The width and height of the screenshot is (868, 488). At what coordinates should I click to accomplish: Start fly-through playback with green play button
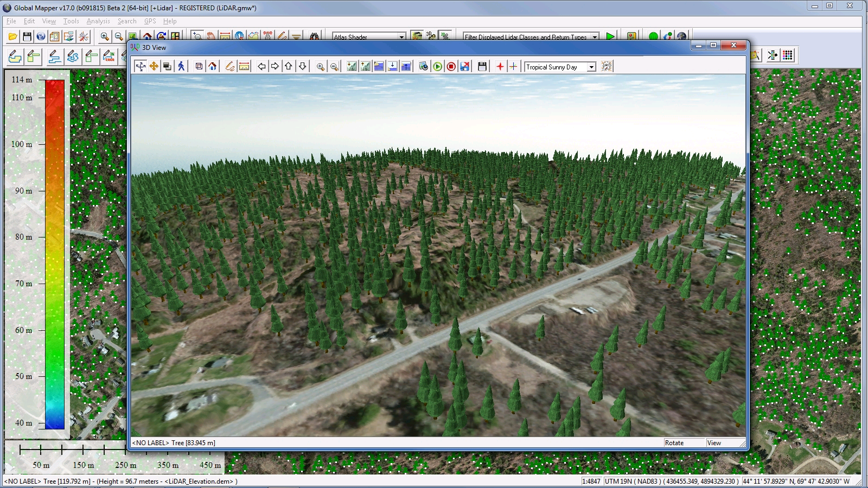437,66
